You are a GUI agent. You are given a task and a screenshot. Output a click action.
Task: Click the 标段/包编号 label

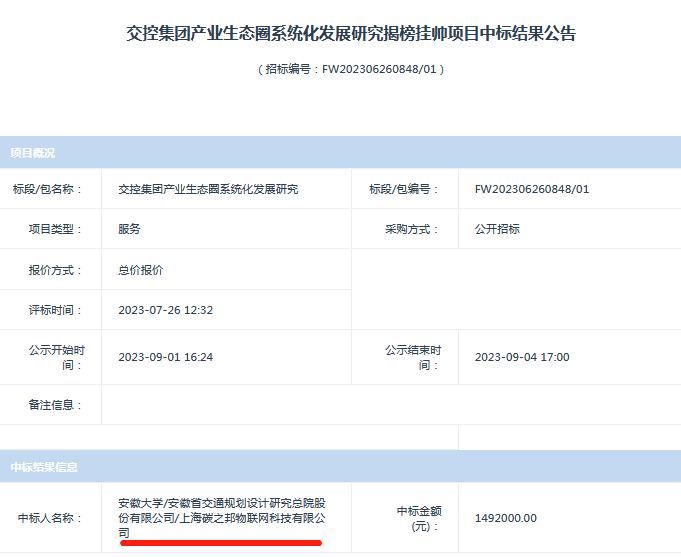404,189
